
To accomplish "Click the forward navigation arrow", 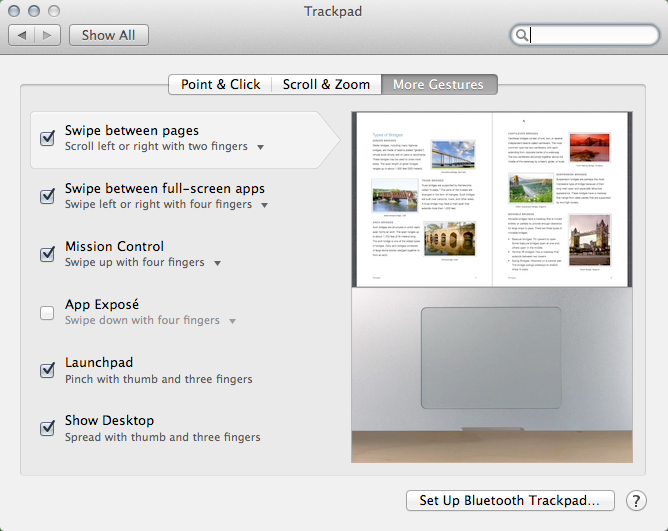I will click(47, 35).
